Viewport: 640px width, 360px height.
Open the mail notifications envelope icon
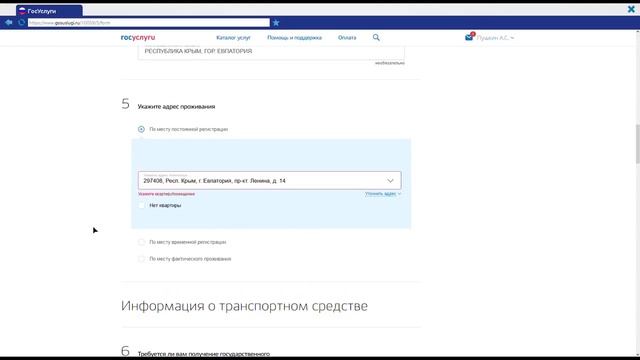coord(469,37)
